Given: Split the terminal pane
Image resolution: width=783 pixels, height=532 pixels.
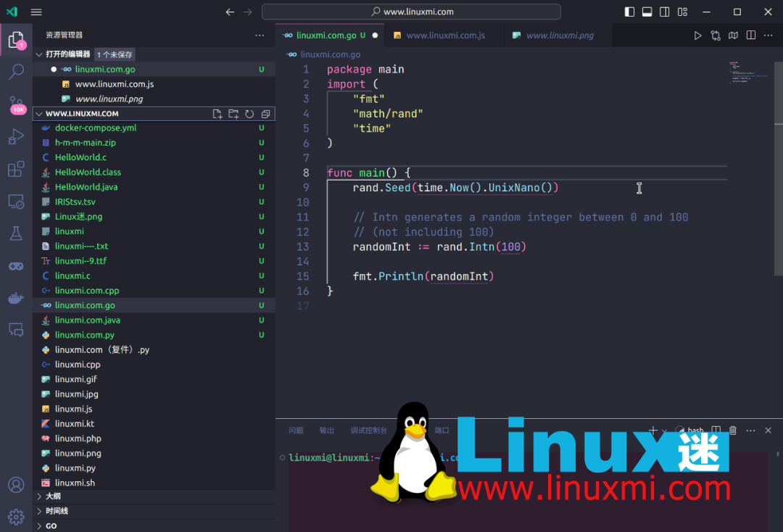Looking at the screenshot, I should (716, 431).
